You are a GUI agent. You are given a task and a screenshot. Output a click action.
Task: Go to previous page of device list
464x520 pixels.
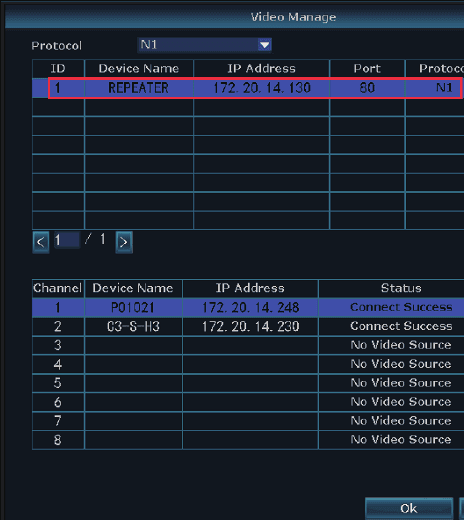(x=41, y=242)
